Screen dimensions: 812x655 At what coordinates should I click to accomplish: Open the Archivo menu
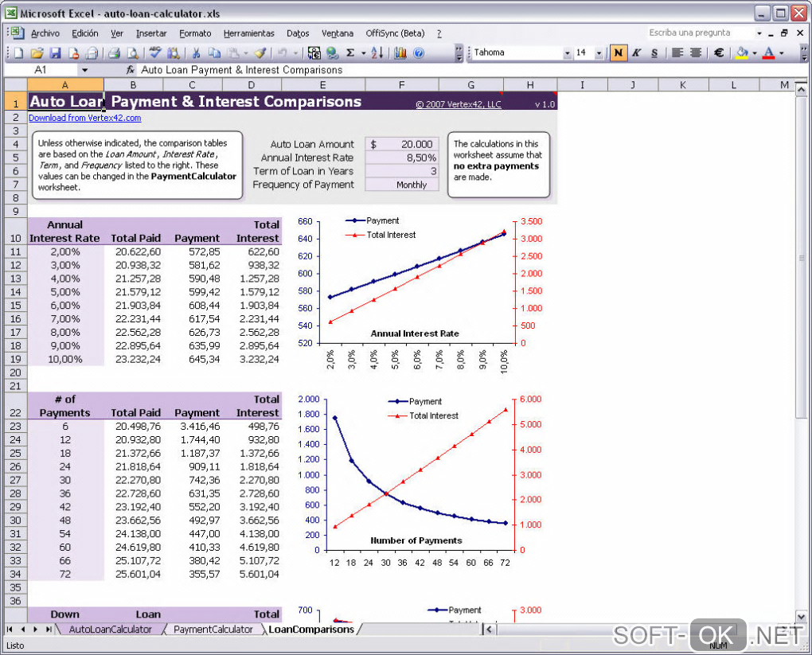point(45,33)
